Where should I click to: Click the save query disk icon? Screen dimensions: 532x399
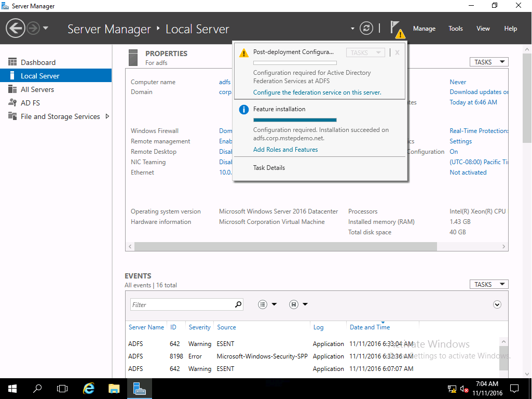[294, 304]
